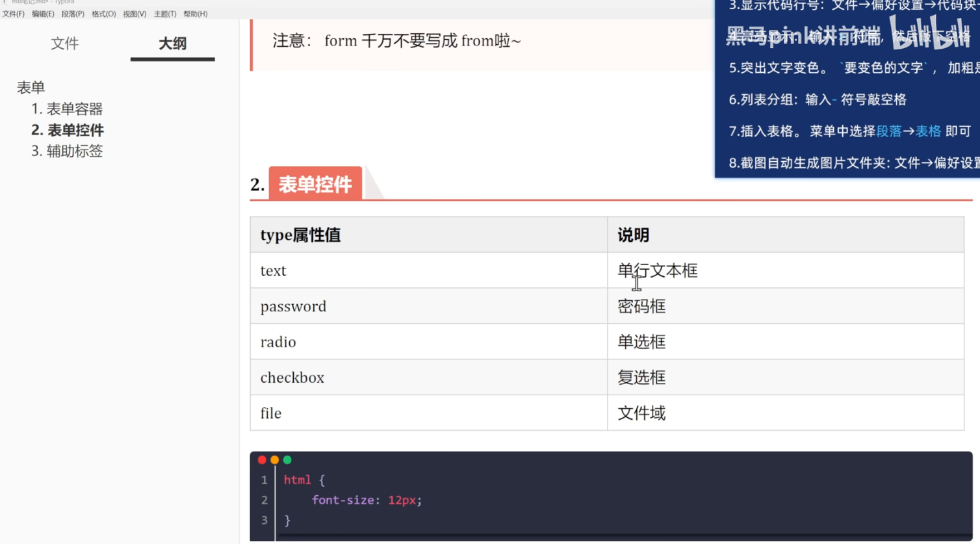
Task: Select 2. 表单控件 in the outline panel
Action: point(67,130)
